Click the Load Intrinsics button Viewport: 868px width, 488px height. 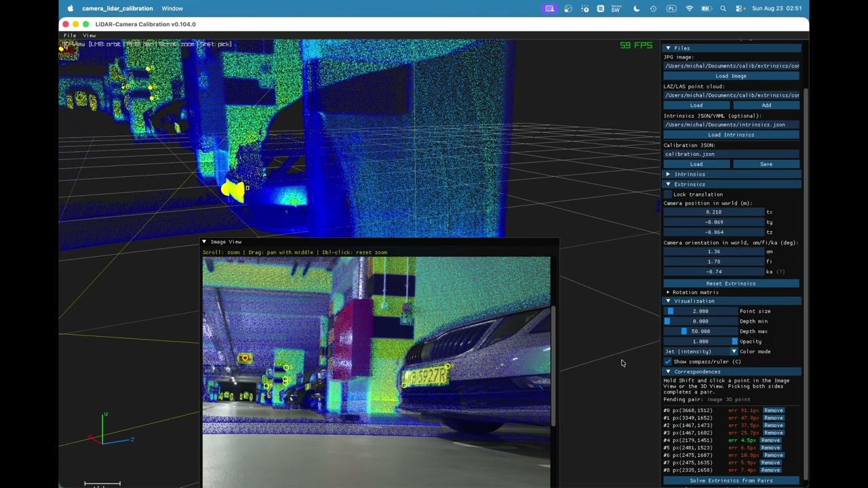(x=731, y=134)
